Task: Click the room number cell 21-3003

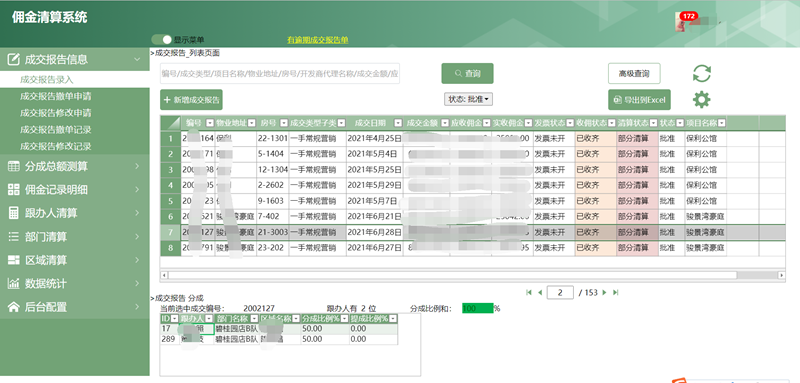Action: tap(272, 232)
